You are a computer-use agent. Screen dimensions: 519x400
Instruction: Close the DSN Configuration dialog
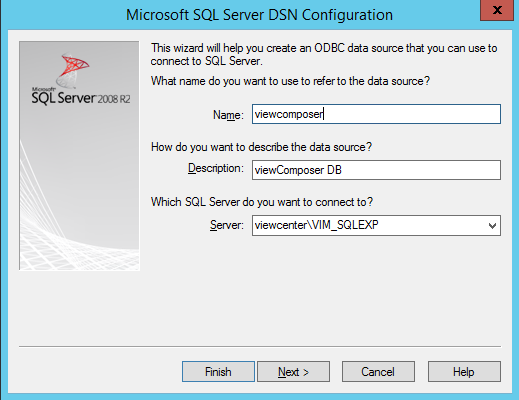click(497, 10)
